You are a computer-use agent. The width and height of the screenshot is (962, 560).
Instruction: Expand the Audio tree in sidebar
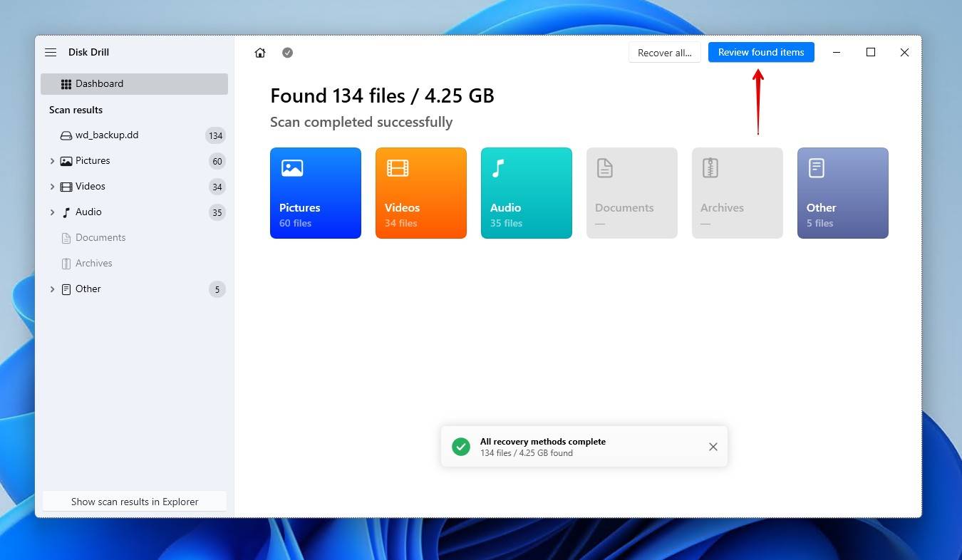click(x=52, y=212)
